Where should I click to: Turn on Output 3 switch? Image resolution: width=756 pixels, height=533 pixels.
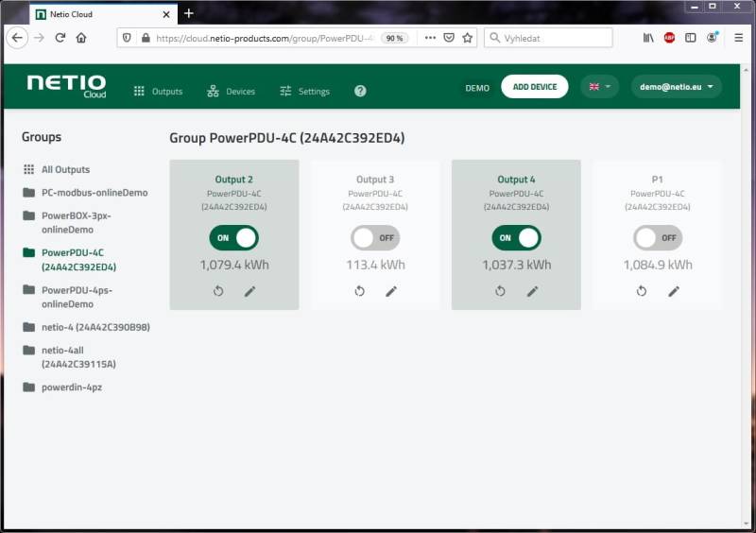[375, 237]
